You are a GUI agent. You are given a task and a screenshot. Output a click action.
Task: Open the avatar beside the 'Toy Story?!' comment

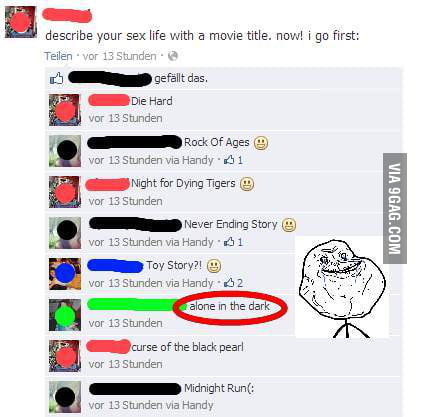tap(65, 274)
